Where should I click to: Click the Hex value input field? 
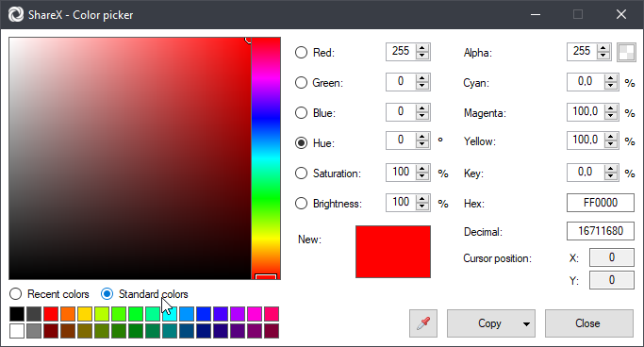pyautogui.click(x=600, y=203)
